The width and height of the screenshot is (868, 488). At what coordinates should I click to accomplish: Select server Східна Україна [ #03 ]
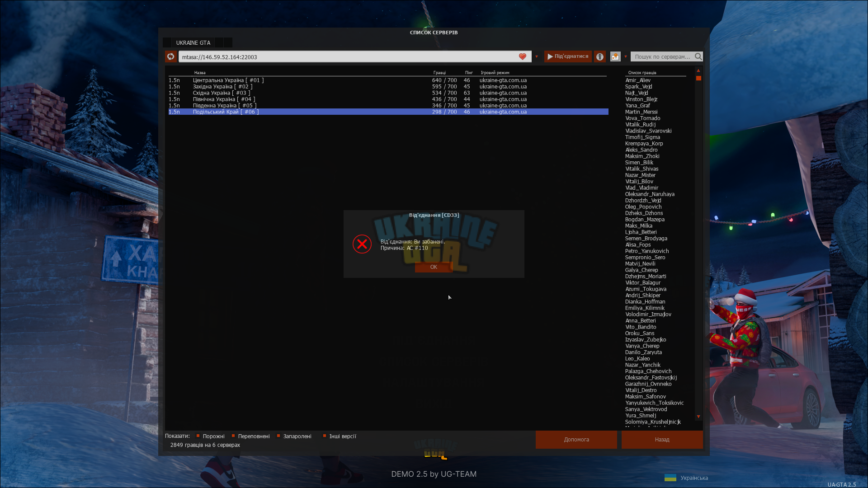(x=388, y=93)
